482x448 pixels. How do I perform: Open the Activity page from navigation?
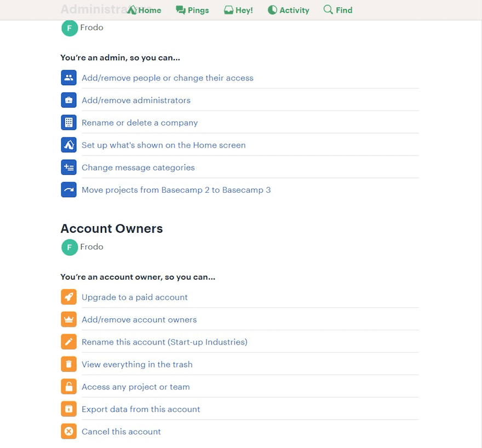(x=288, y=10)
